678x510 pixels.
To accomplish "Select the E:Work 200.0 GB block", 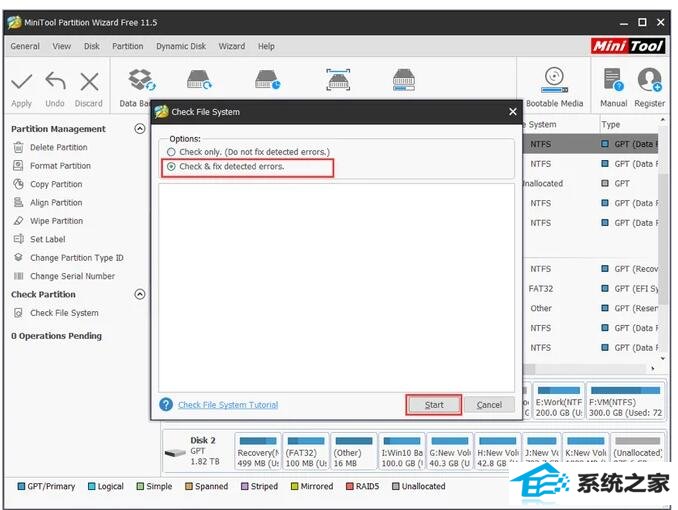I will (x=558, y=401).
